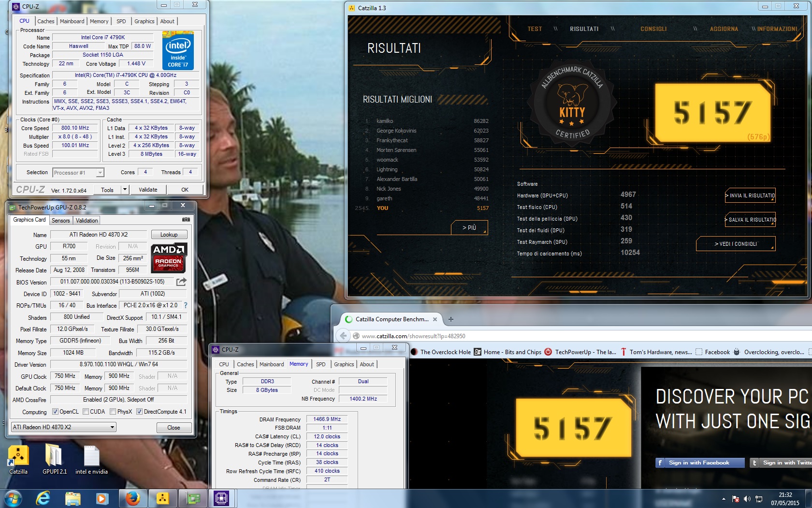Click the Close button in GPU-Z

[174, 428]
